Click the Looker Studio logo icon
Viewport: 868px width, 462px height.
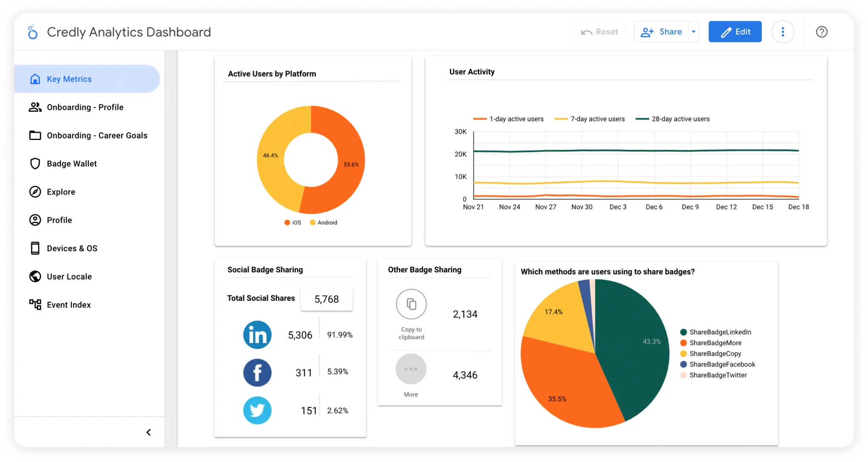point(33,32)
